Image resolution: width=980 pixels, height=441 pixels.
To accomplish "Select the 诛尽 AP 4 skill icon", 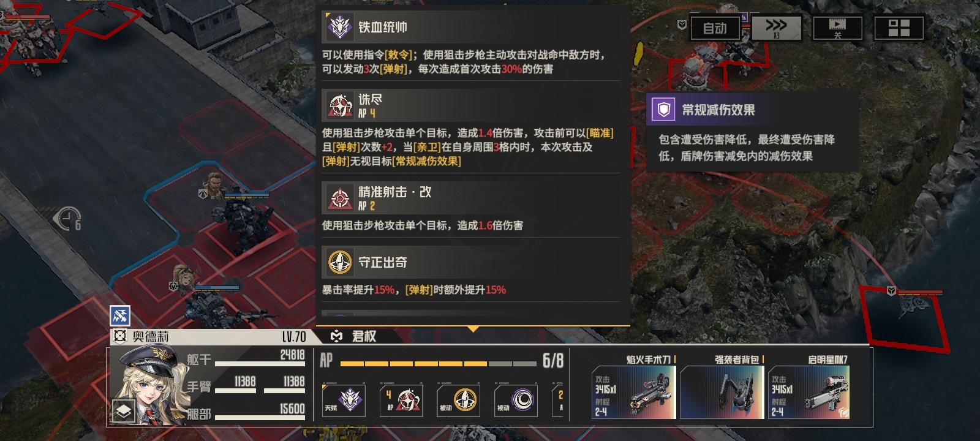I will (401, 401).
